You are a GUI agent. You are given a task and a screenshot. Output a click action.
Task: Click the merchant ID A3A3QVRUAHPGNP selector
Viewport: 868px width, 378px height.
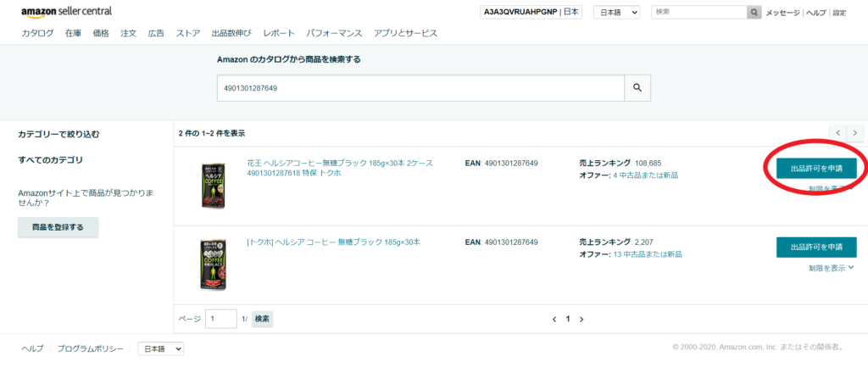pyautogui.click(x=531, y=12)
